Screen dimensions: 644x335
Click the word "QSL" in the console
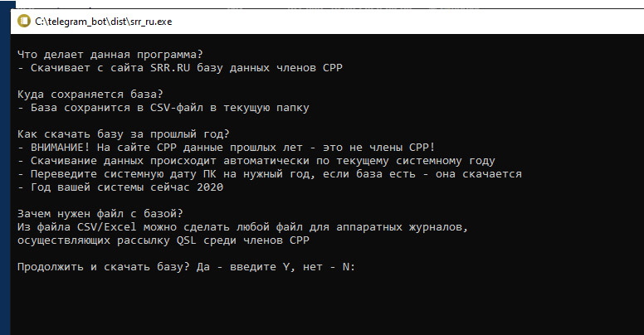coord(187,240)
